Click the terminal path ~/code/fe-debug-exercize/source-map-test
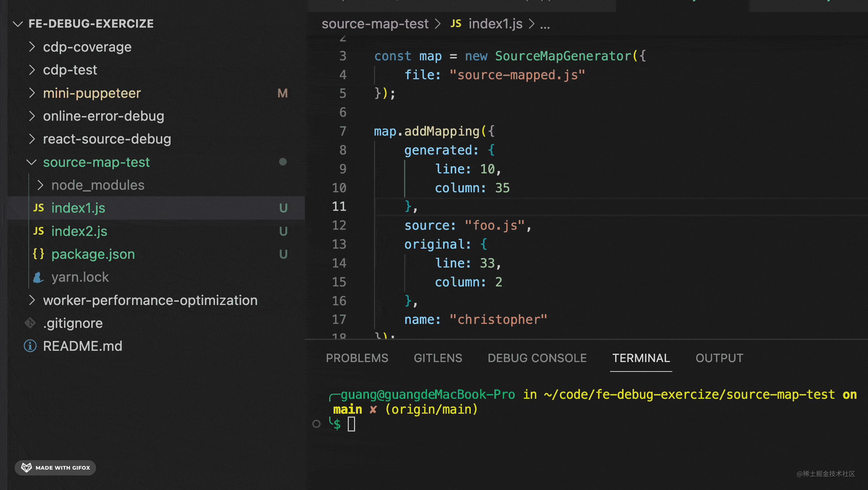The height and width of the screenshot is (490, 868). click(x=689, y=394)
